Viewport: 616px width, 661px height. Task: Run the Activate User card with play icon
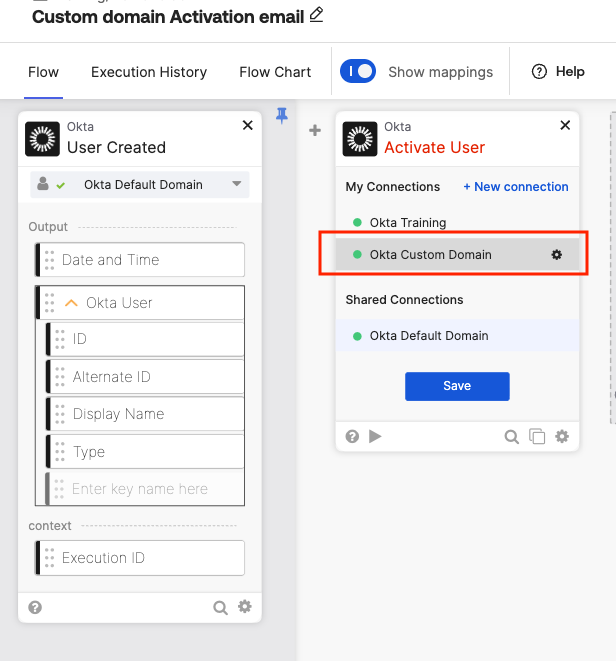tap(375, 436)
